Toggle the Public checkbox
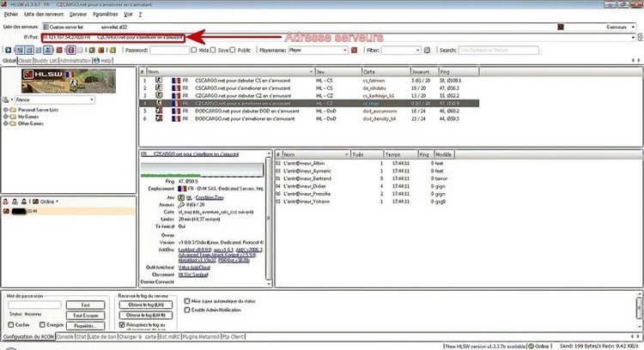644x350 pixels. 233,50
